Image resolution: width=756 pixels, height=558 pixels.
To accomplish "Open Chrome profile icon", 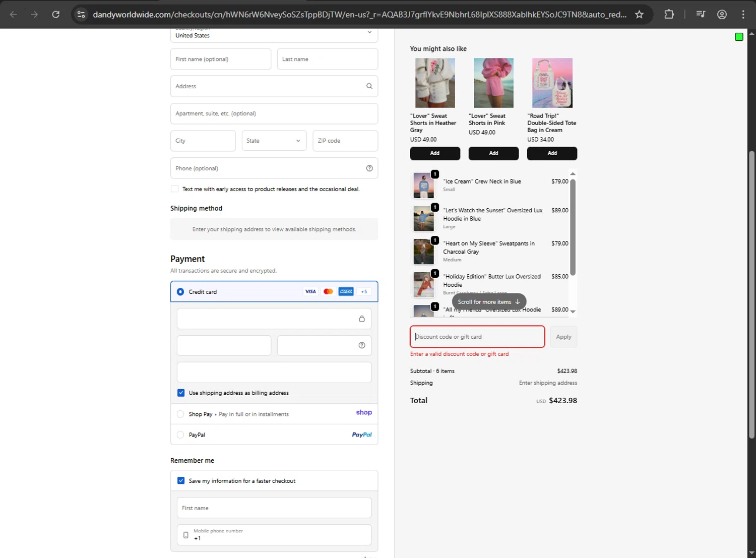I will [x=722, y=14].
